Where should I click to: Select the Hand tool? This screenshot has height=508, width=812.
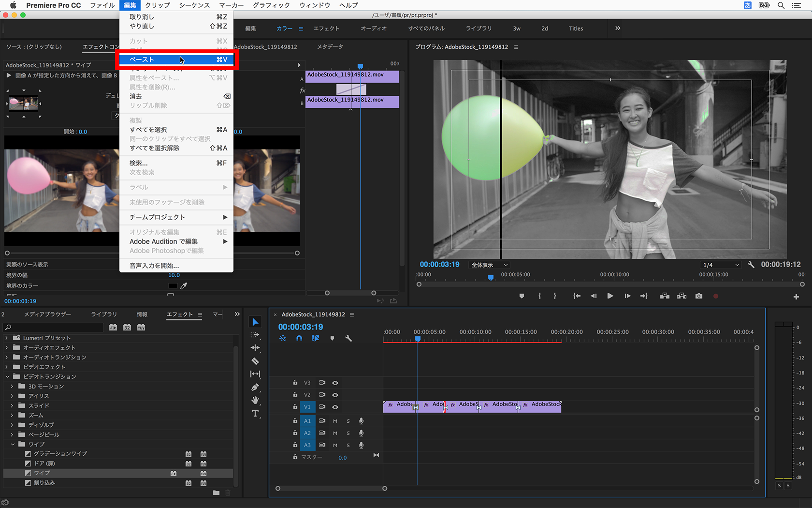tap(255, 400)
